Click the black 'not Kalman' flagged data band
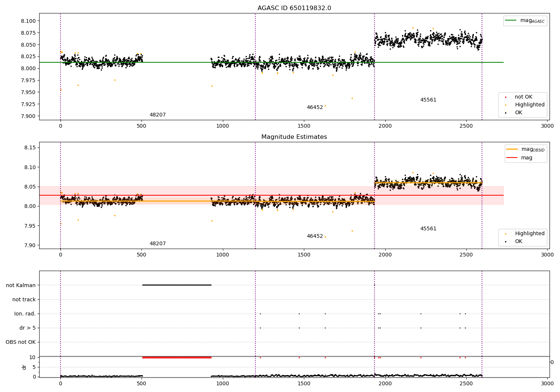Screen dimensions: 560x392 click(x=177, y=285)
